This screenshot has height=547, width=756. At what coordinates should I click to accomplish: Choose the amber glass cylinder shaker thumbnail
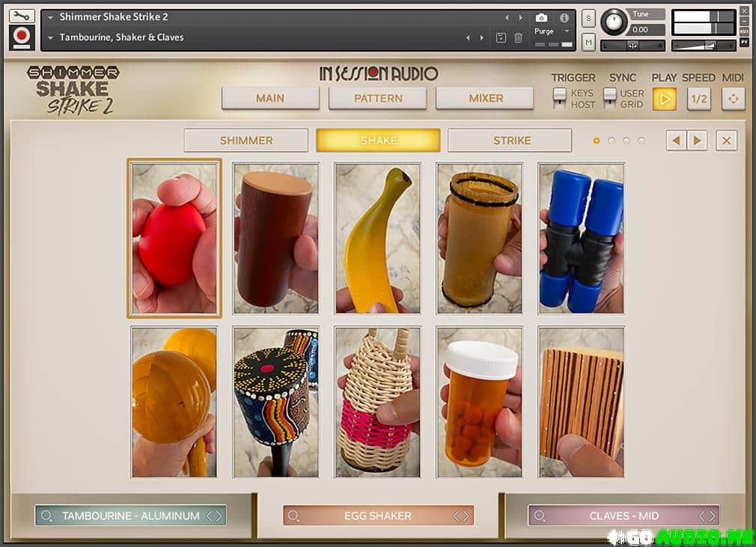coord(480,239)
